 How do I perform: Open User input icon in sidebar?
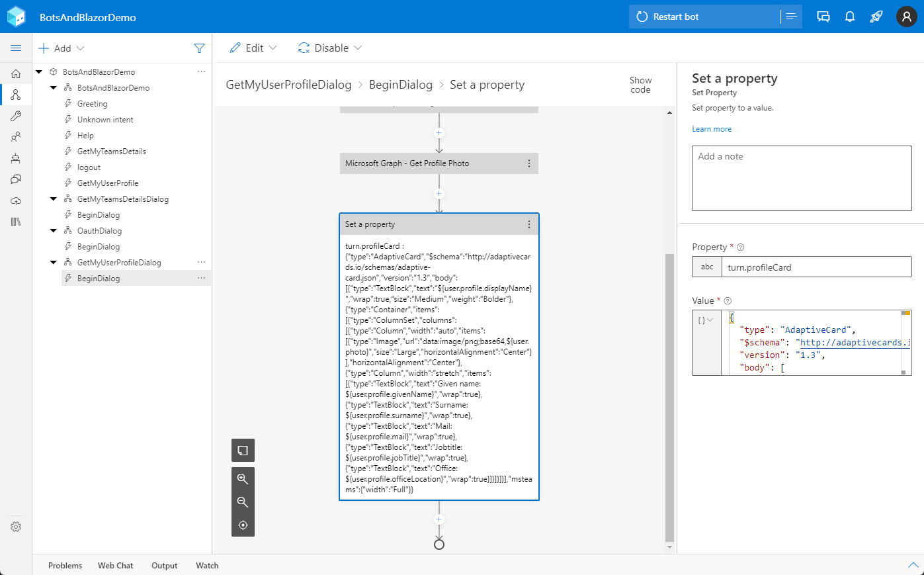click(16, 137)
